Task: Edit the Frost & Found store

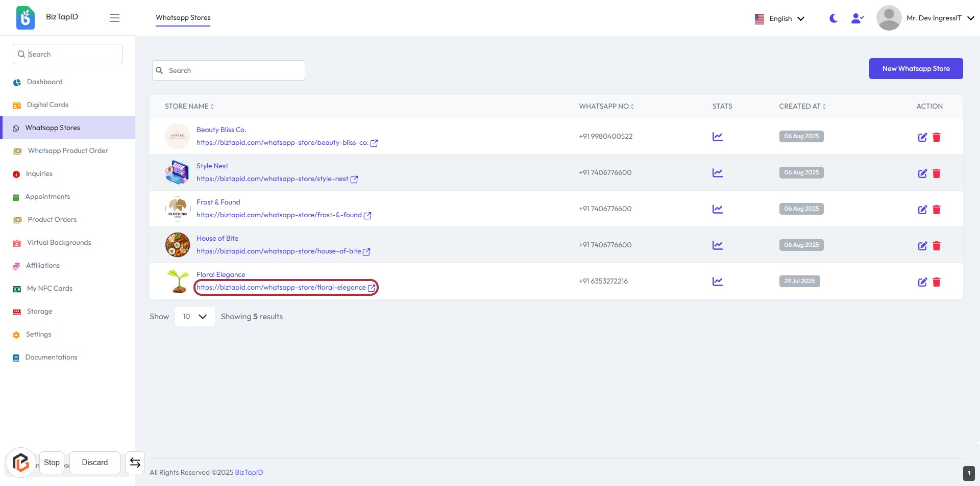Action: point(922,210)
